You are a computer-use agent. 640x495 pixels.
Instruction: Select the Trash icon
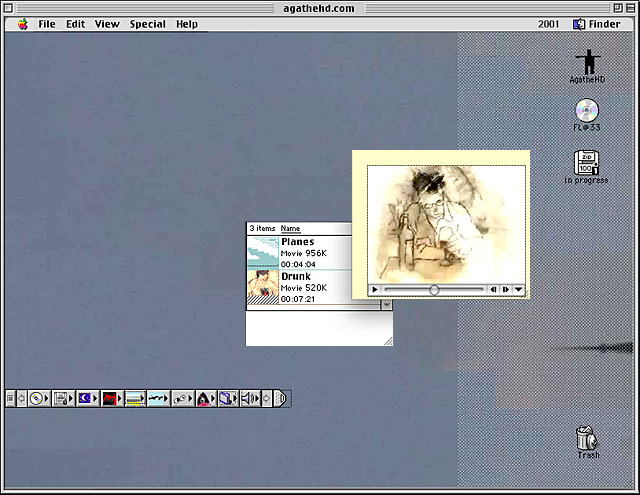click(588, 442)
